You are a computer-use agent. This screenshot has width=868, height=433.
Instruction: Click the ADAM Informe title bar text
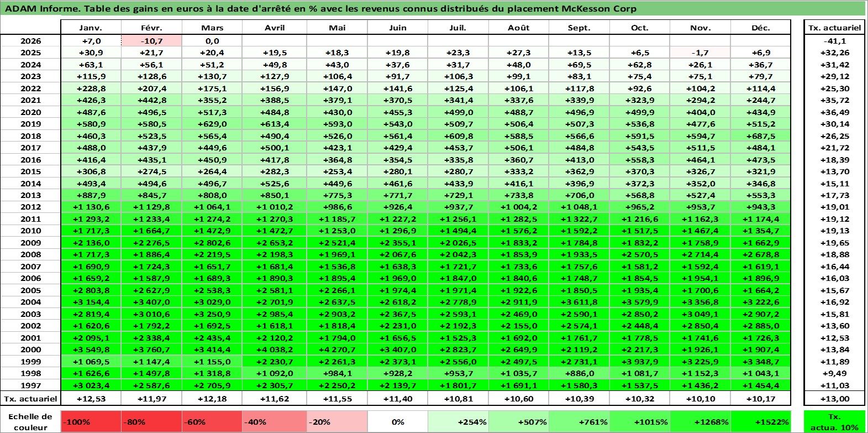(x=320, y=8)
